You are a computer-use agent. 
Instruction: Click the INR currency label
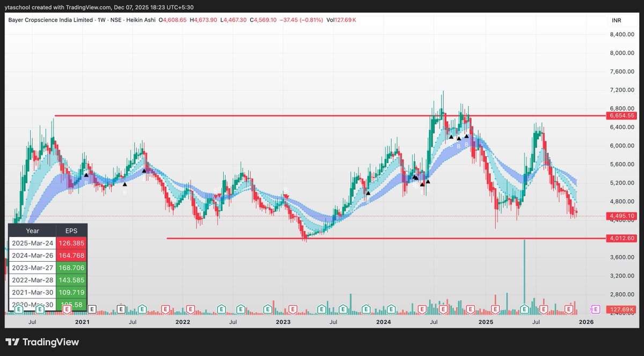click(x=617, y=20)
